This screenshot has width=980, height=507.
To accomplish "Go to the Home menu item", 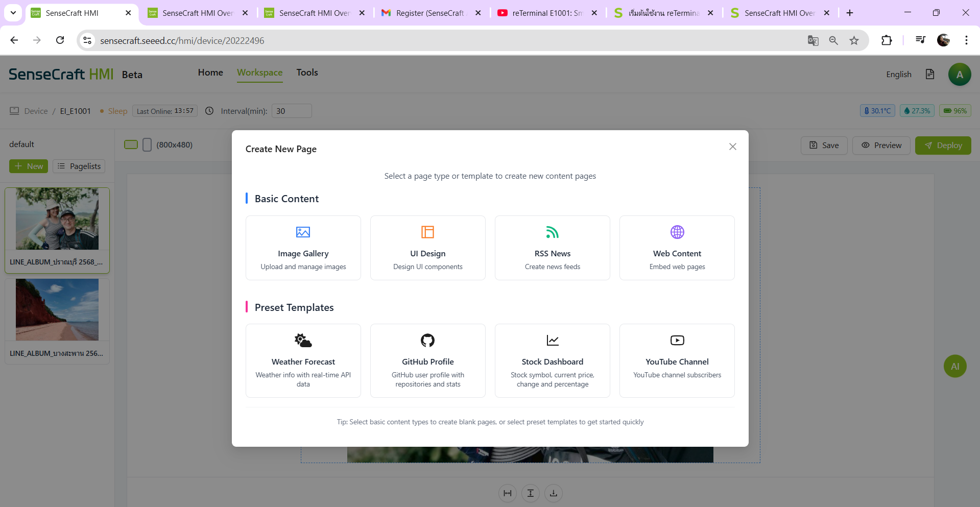I will 210,73.
